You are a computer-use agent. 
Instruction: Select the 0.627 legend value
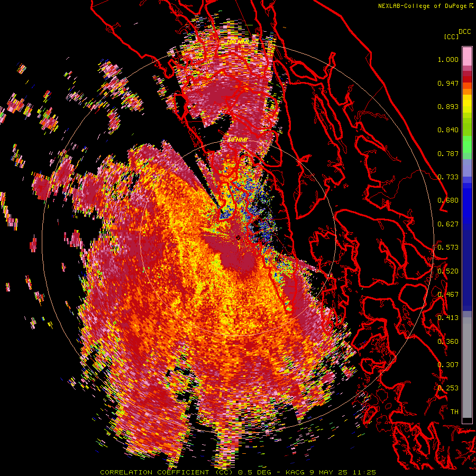(448, 224)
